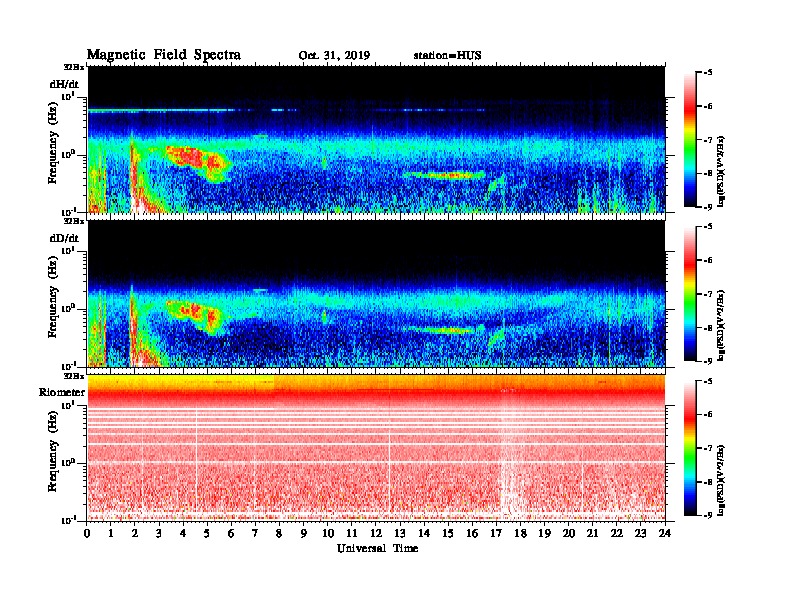Click hour "22" on Universal Time axis
The height and width of the screenshot is (612, 792).
[617, 533]
